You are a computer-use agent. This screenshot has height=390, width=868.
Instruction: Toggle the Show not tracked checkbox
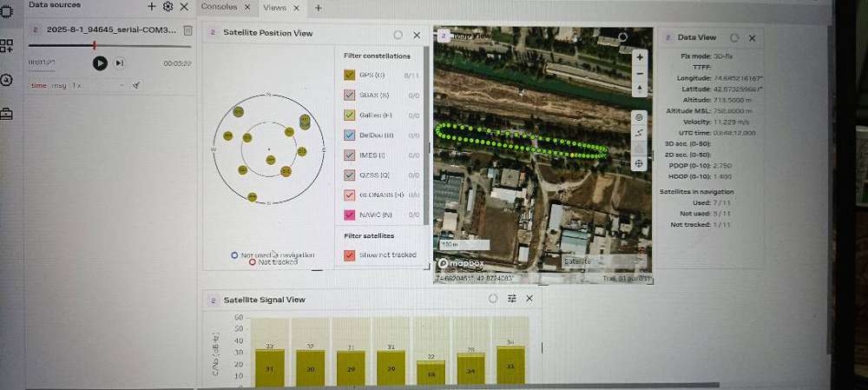click(x=350, y=254)
